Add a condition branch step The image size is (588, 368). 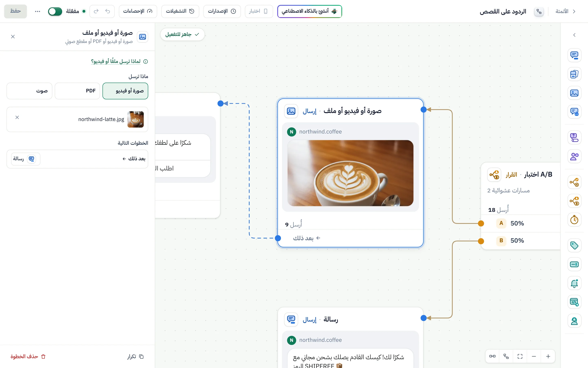pyautogui.click(x=574, y=182)
